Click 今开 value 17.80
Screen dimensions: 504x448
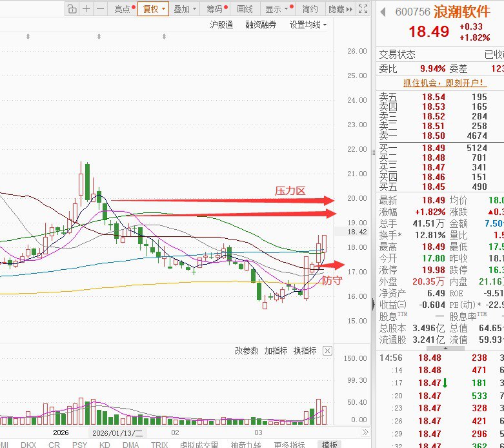[434, 258]
